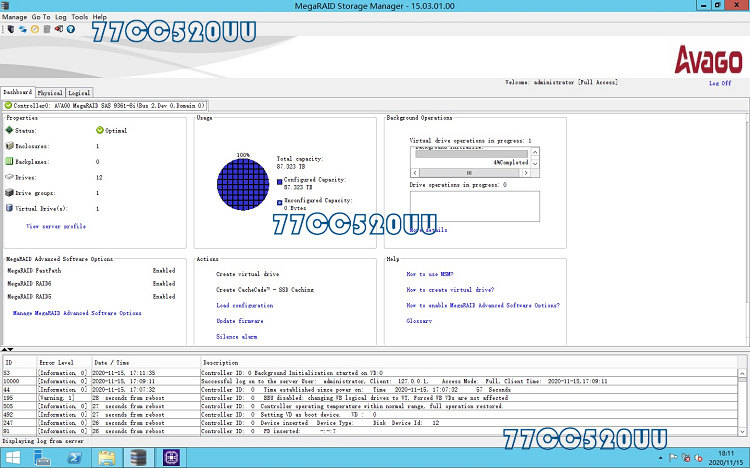Click the grayed-out trash toolbar icon
Viewport: 750px width, 468px height.
[47, 29]
